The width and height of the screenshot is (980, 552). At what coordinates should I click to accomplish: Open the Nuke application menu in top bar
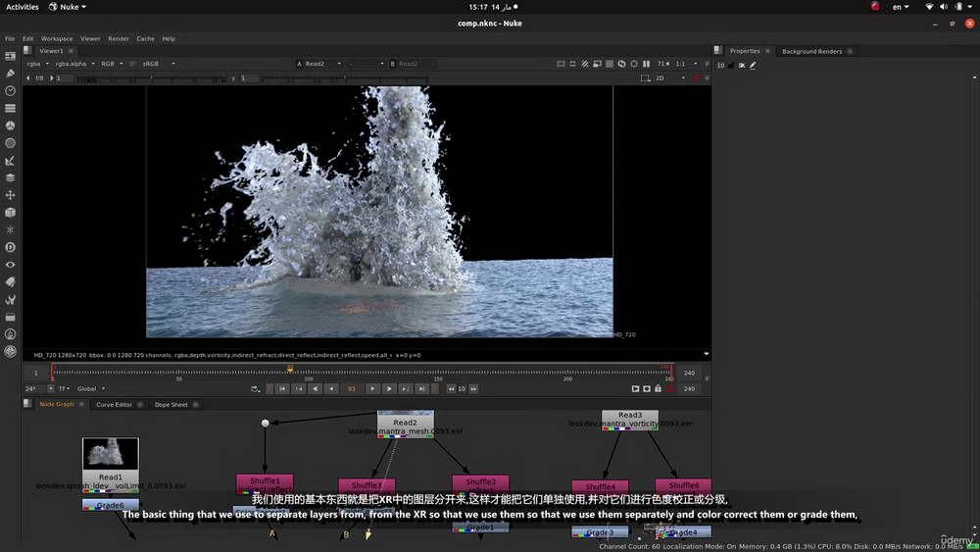pos(69,7)
